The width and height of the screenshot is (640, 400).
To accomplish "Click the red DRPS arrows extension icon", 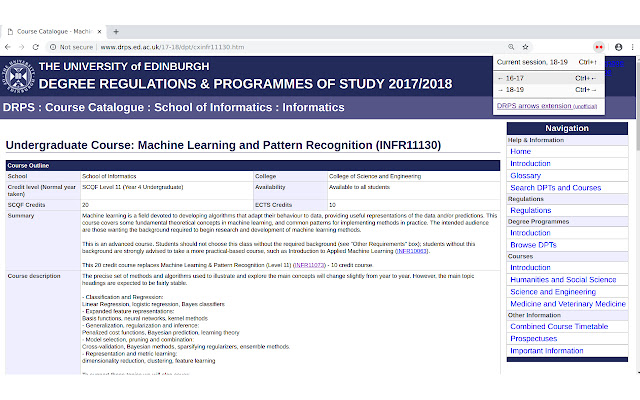I will (x=599, y=47).
